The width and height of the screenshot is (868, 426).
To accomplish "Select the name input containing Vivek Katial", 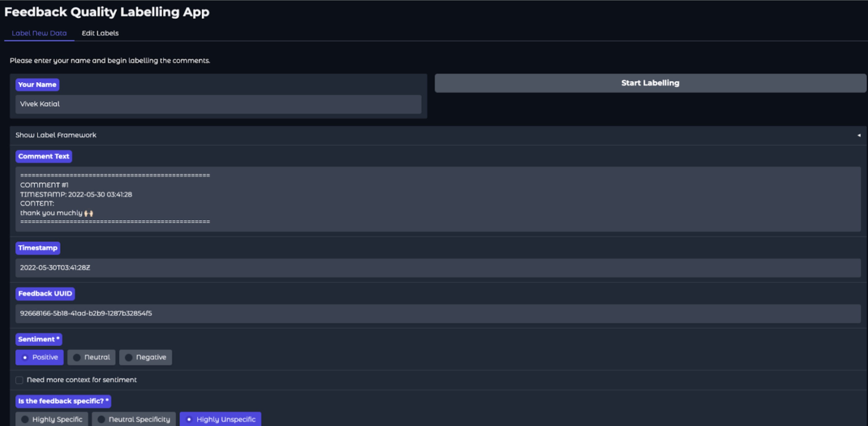I will (x=218, y=104).
